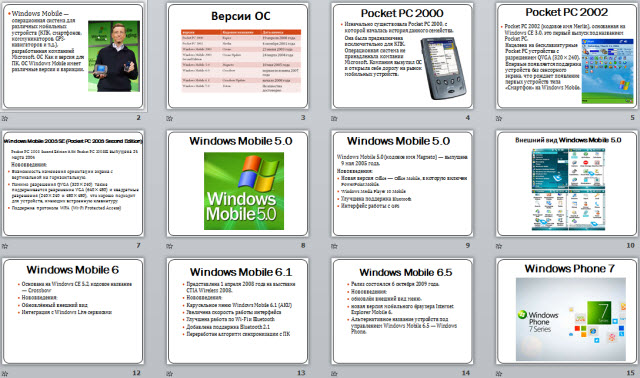Click the slide number '5' label

pyautogui.click(x=632, y=118)
